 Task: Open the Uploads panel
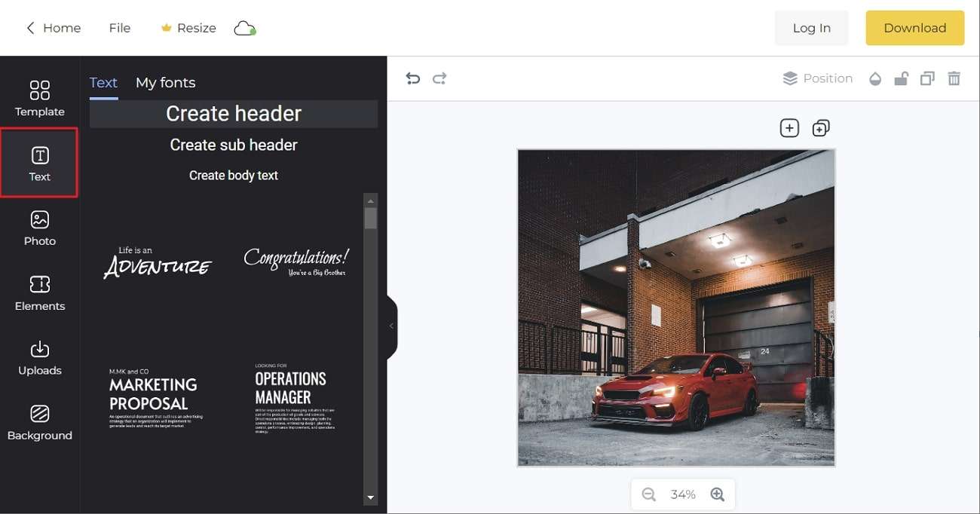click(x=39, y=358)
